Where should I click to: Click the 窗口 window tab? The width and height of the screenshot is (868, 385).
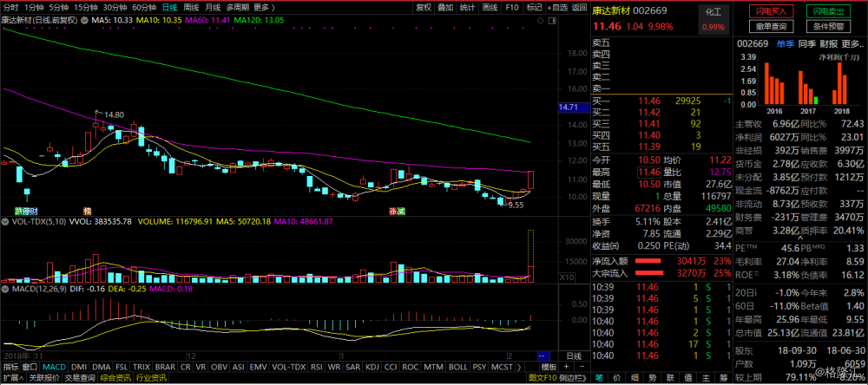[30, 367]
